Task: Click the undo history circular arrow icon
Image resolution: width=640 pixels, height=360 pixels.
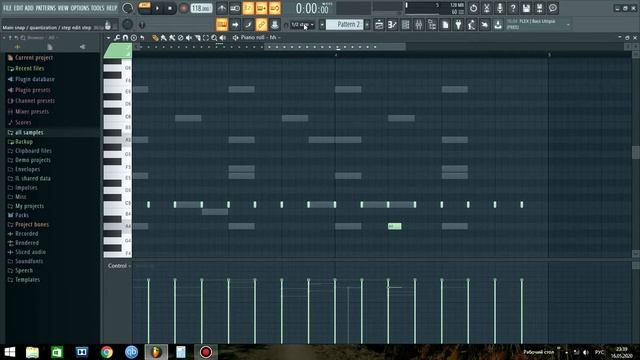Action: (x=473, y=8)
